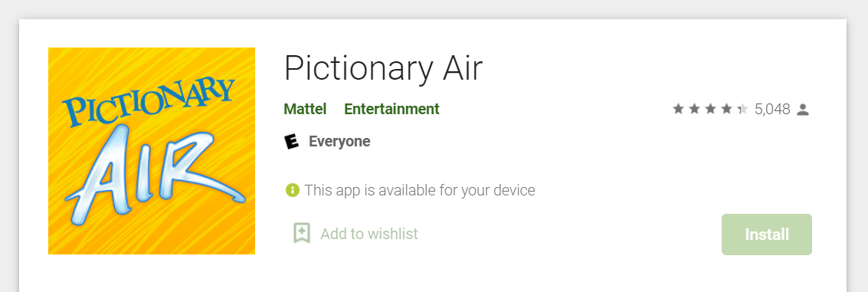Click the ESRB E rating icon
This screenshot has width=868, height=292.
[x=291, y=142]
